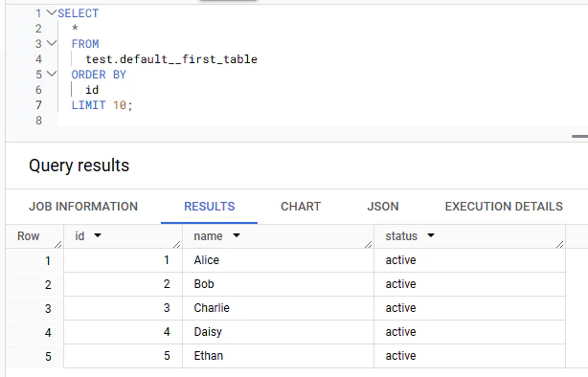Click the status column header label

pos(401,236)
